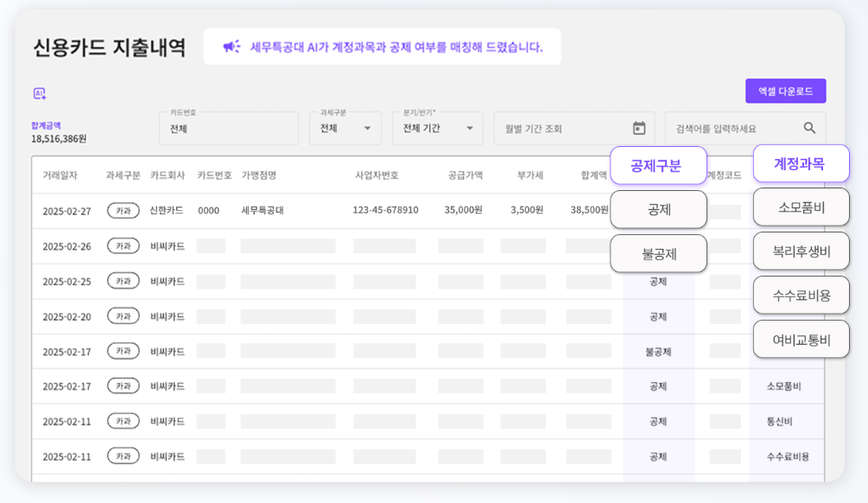Click the 엑셀 다운로드 button

[x=785, y=91]
